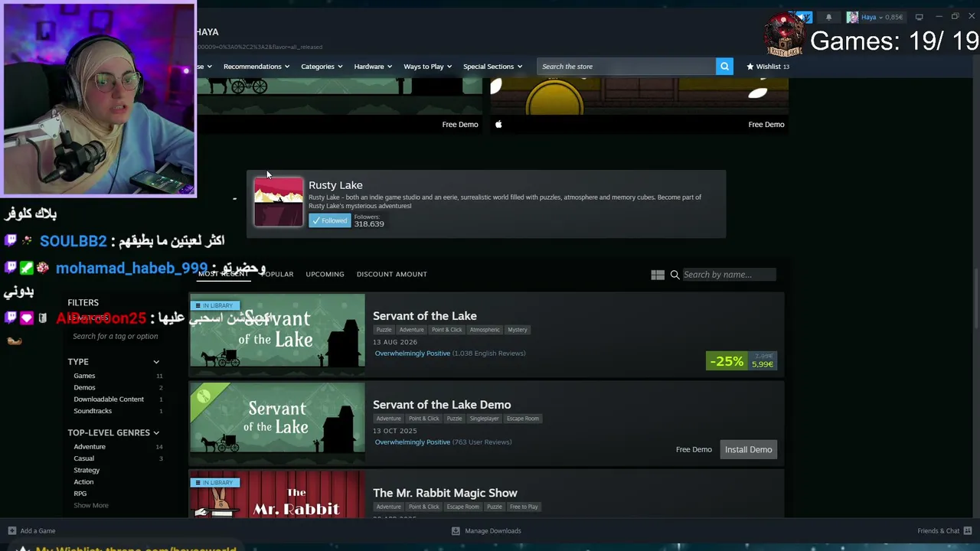The width and height of the screenshot is (980, 551).
Task: Click the Atmospheric tag on Servant of the Lake
Action: (x=485, y=330)
